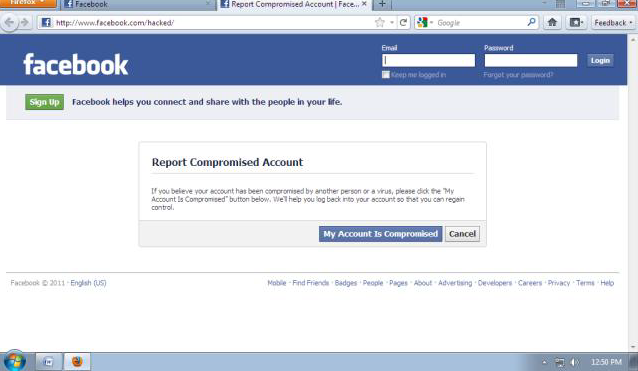Check the Keep me logged in box
Viewport: 638px width, 371px height.
pos(385,74)
